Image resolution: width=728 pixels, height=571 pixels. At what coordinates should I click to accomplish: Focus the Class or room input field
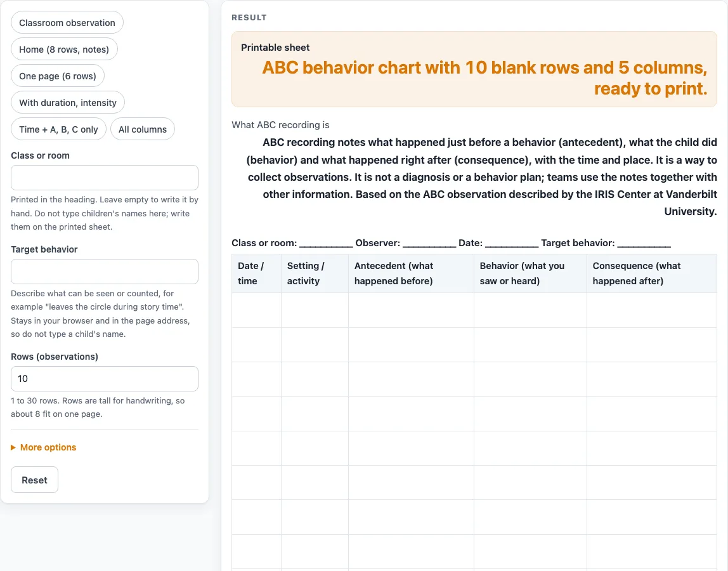click(x=105, y=178)
